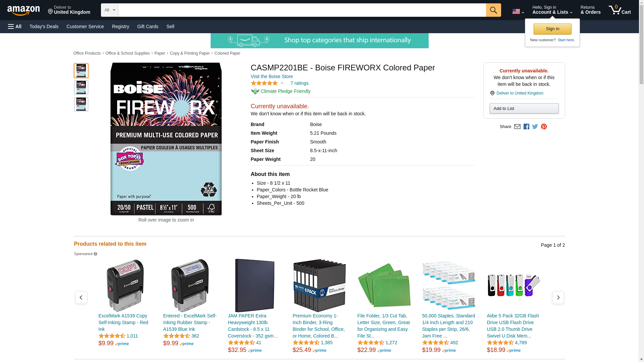Open the shopping cart icon
The height and width of the screenshot is (362, 644).
coord(620,10)
